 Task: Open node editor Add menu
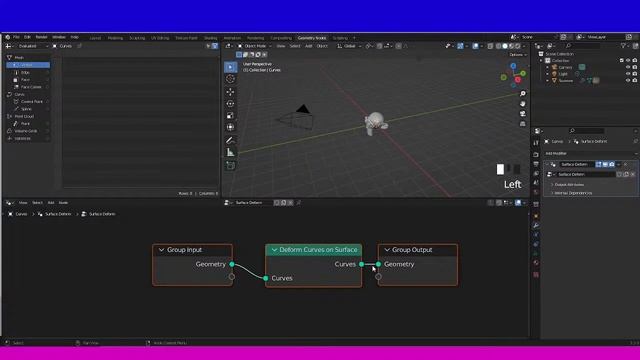51,203
